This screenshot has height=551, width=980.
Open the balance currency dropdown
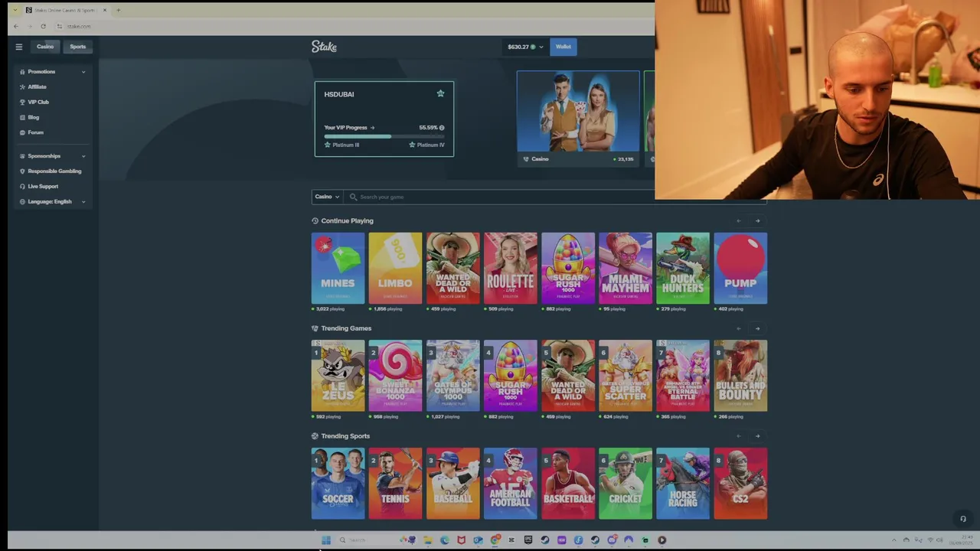pos(525,47)
